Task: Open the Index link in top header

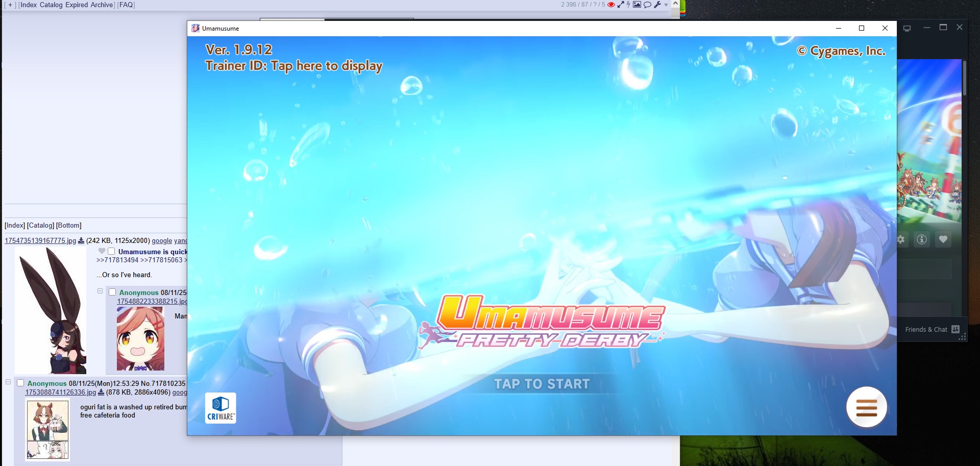Action: pyautogui.click(x=29, y=5)
